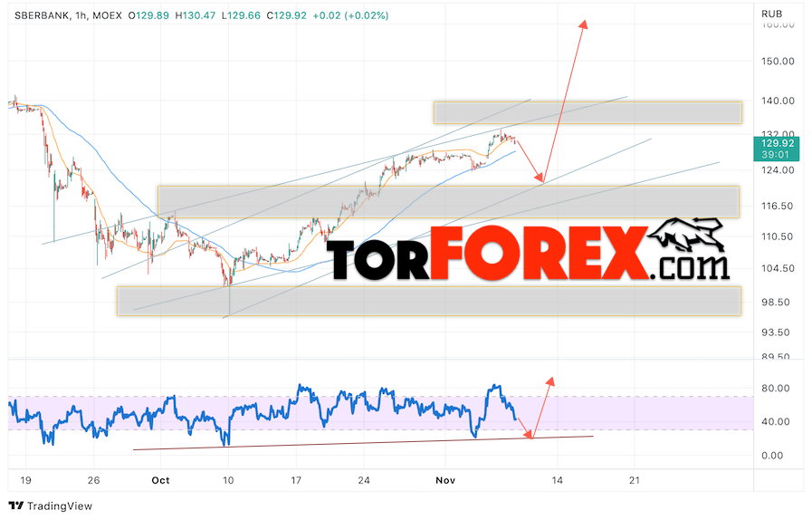Click the 10 date label on time axis
812x520 pixels.
228,481
